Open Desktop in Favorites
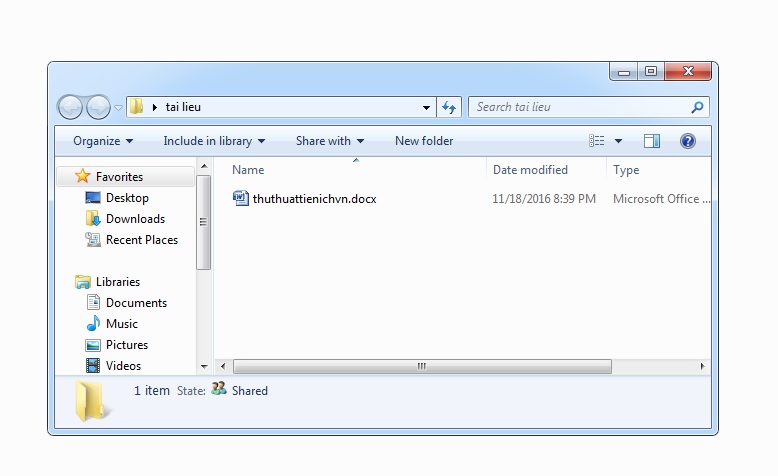Image resolution: width=778 pixels, height=476 pixels. [127, 198]
